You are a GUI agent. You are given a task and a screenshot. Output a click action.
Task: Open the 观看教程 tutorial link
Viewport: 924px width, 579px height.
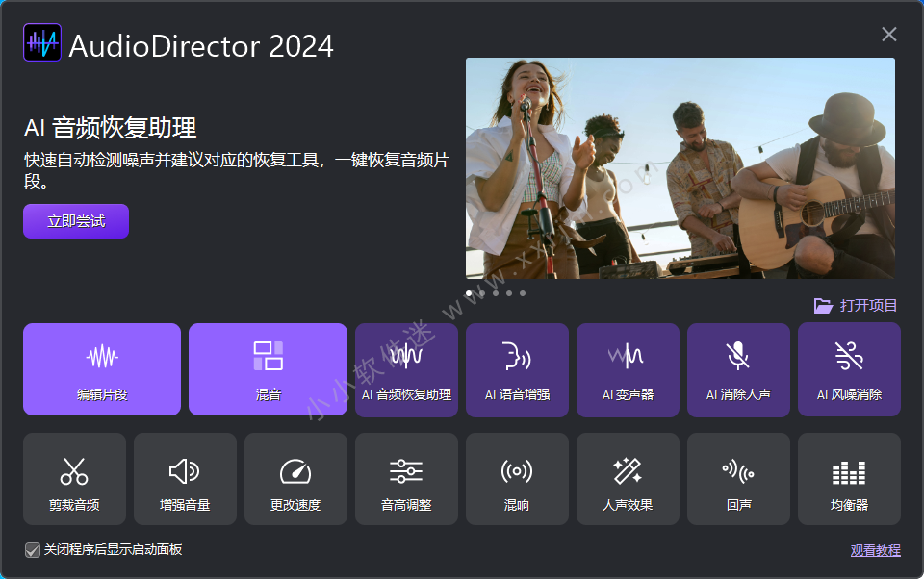[875, 550]
